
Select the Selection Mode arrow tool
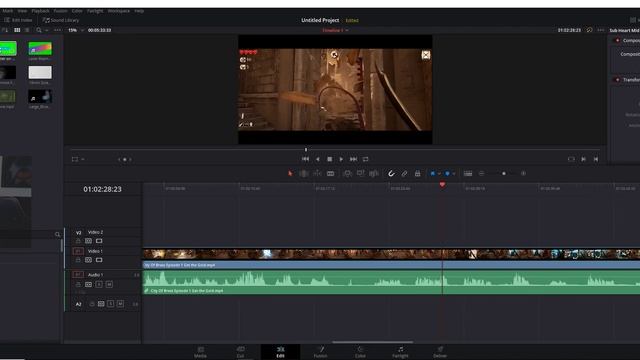(290, 173)
